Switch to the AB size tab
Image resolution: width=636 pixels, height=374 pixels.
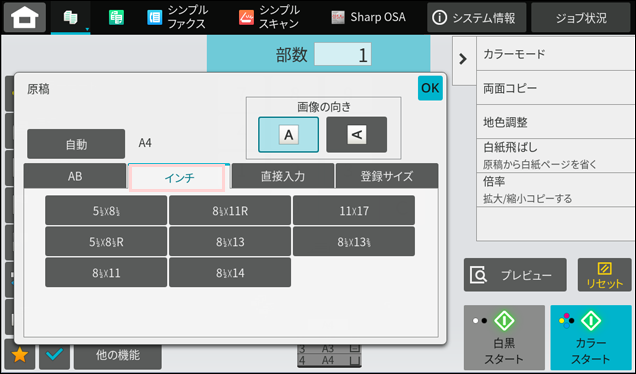click(x=75, y=176)
